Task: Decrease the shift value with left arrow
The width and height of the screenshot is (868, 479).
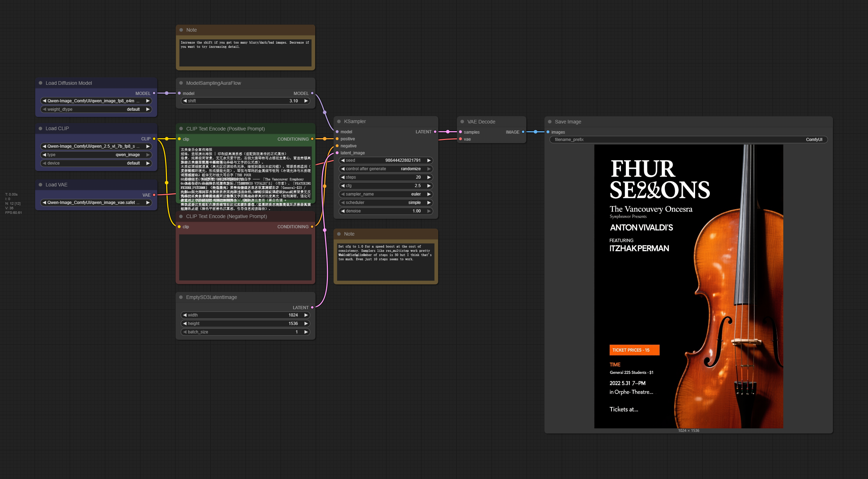Action: coord(185,101)
